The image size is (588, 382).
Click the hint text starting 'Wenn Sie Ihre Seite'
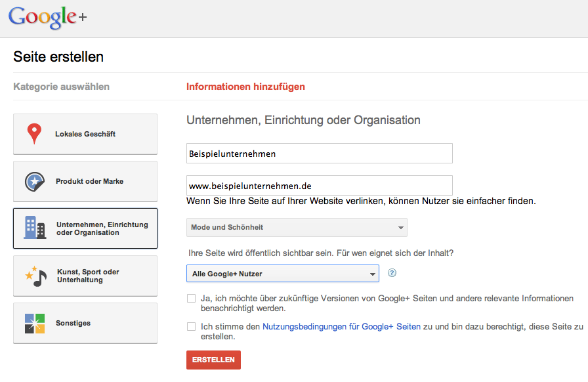361,201
